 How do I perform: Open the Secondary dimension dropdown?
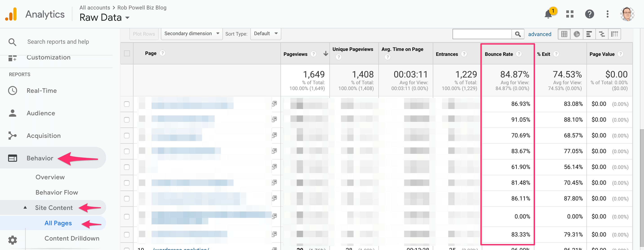[191, 34]
